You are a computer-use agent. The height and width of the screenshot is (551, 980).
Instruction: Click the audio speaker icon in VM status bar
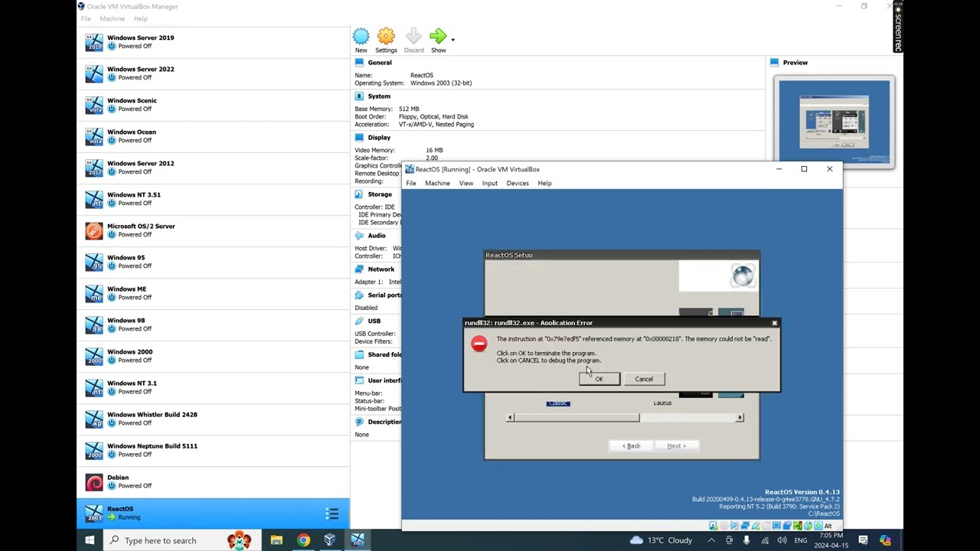(x=734, y=526)
